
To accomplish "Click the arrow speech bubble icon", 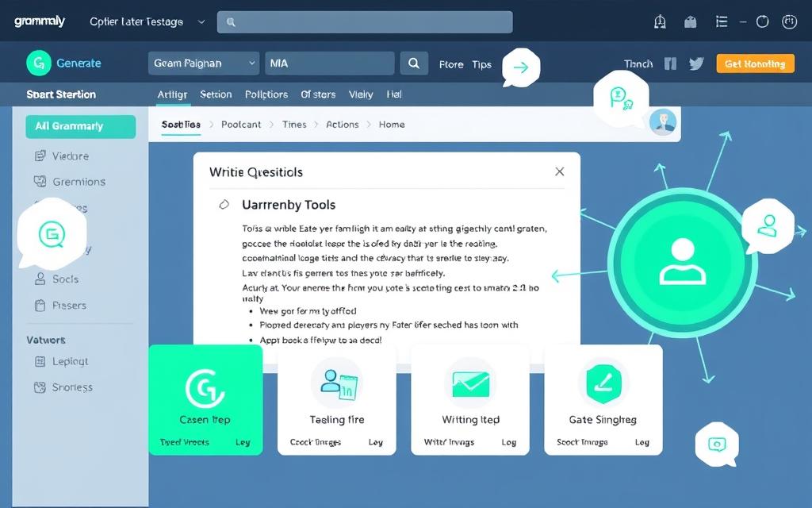I will coord(521,67).
